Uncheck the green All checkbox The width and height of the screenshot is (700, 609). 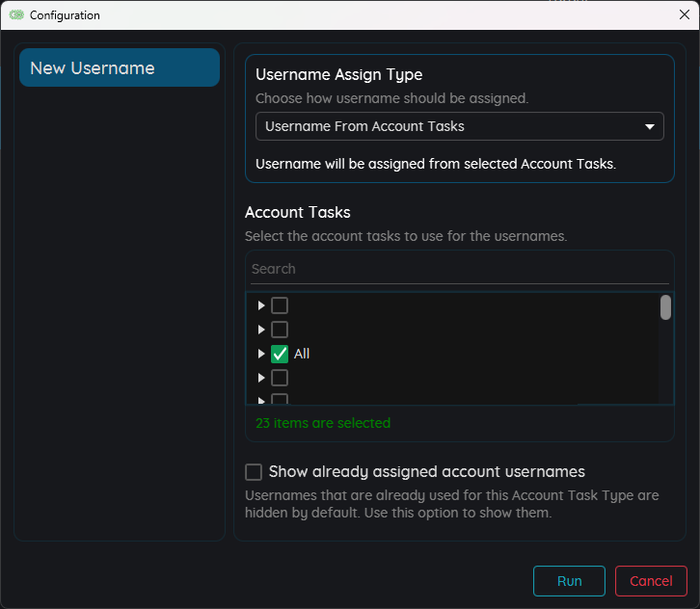[280, 354]
